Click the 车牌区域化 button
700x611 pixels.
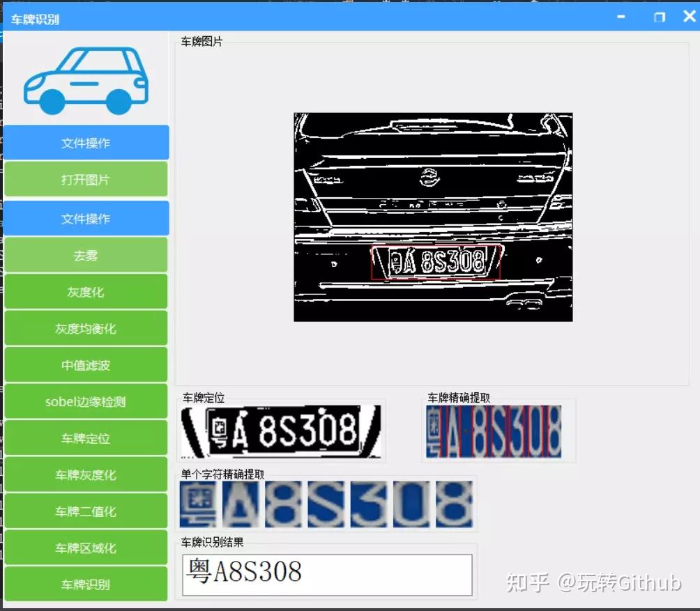click(86, 548)
